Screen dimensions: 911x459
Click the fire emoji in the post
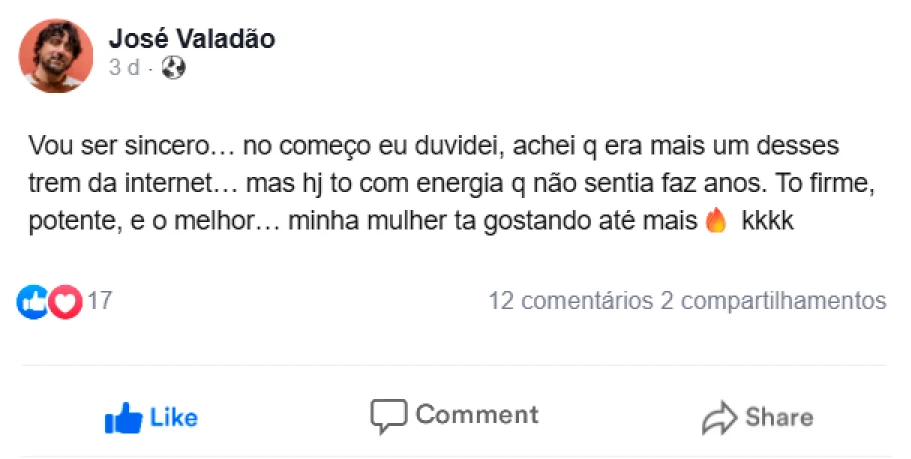tap(715, 222)
